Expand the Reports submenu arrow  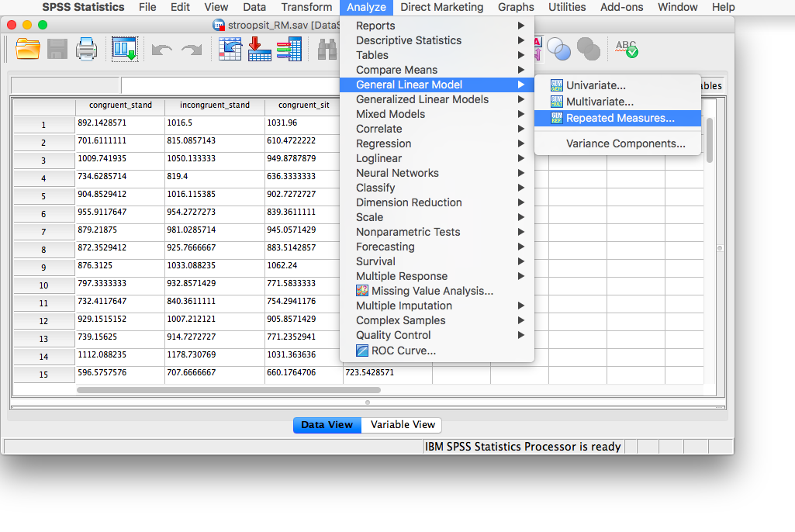[520, 26]
